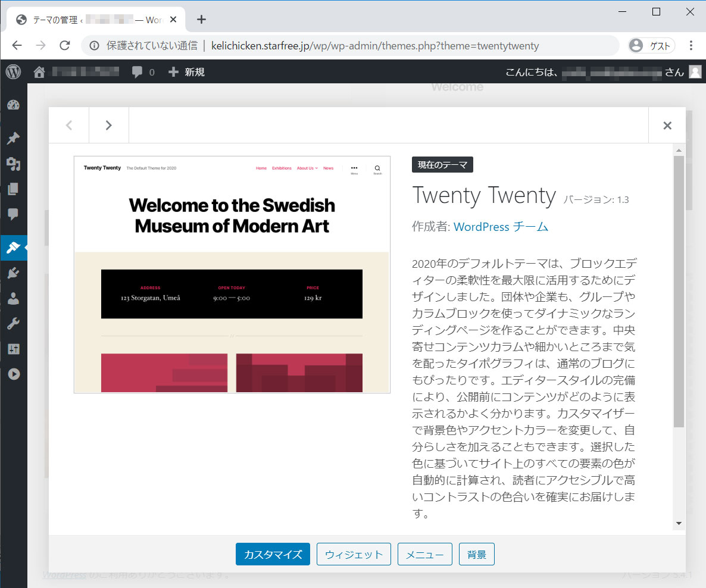Click the カスタマイズ button

[x=273, y=554]
